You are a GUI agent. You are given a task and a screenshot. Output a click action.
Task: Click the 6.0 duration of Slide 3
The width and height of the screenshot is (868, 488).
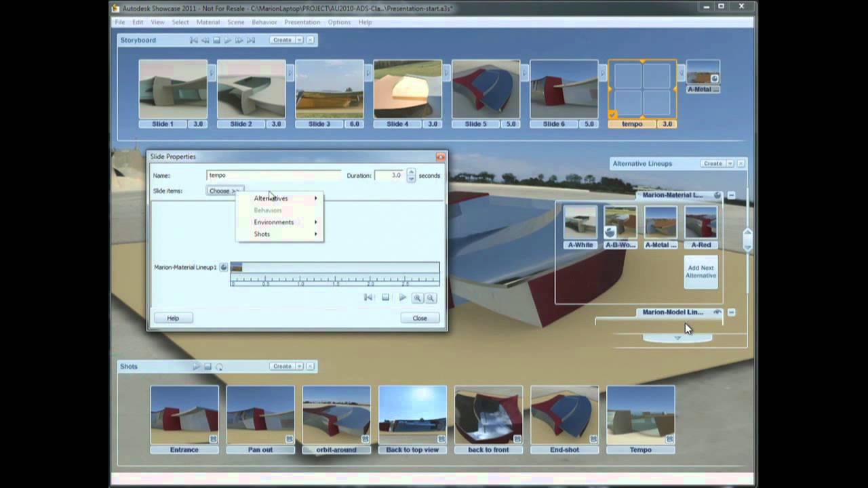coord(355,124)
